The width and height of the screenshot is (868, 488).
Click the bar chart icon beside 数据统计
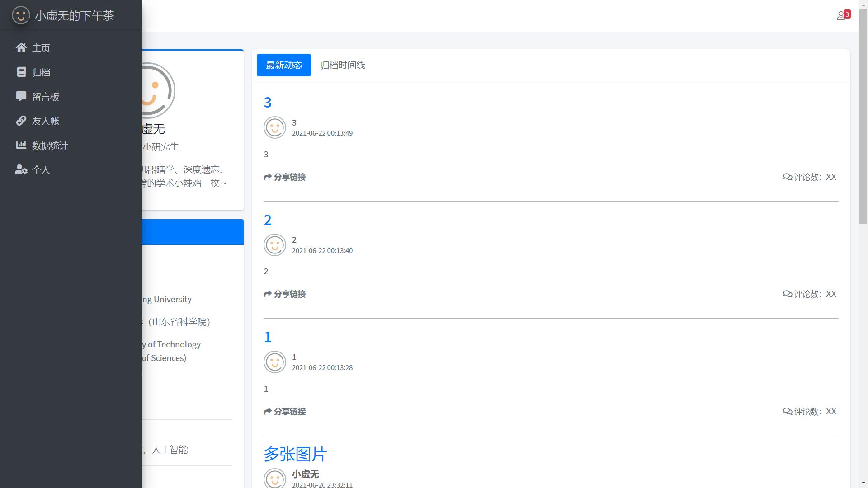pyautogui.click(x=21, y=145)
